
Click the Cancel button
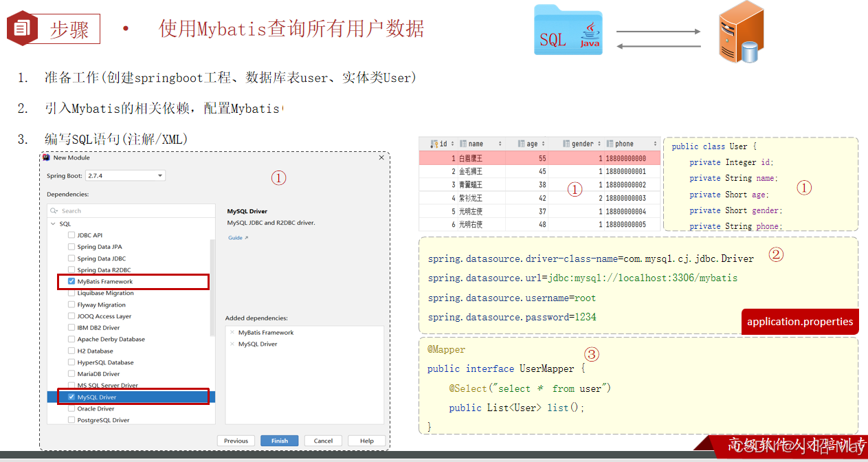tap(324, 441)
